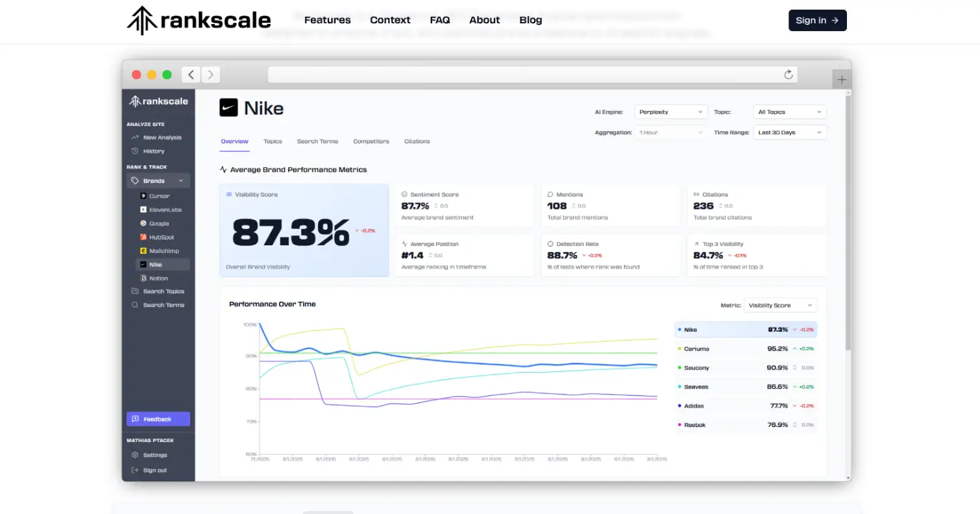The height and width of the screenshot is (514, 980).
Task: Select the Seavees legend row
Action: click(746, 387)
